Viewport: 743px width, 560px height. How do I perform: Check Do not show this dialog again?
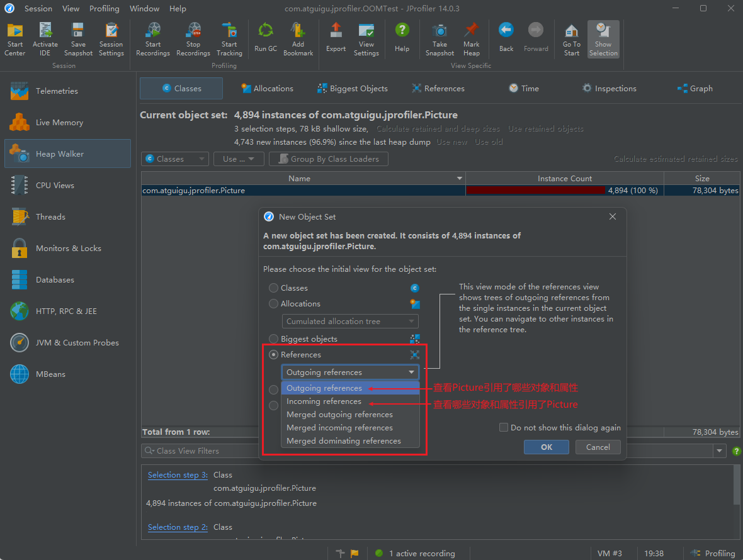pyautogui.click(x=504, y=427)
